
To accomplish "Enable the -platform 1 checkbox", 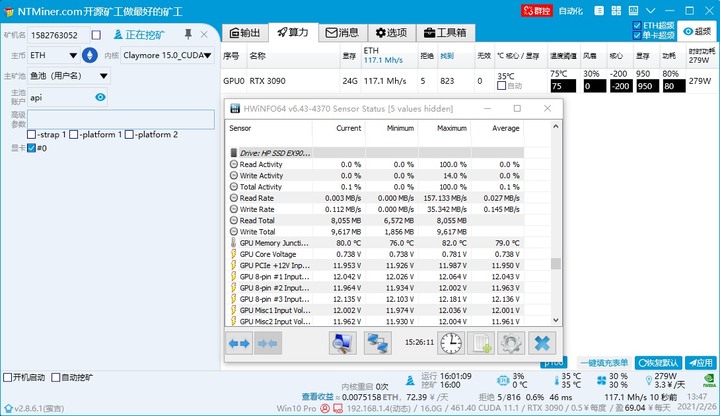I will (73, 135).
